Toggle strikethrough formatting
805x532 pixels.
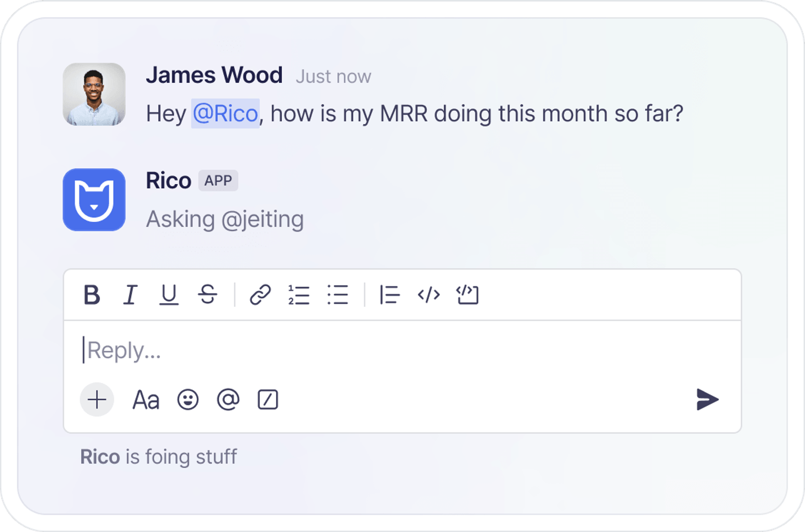point(208,294)
